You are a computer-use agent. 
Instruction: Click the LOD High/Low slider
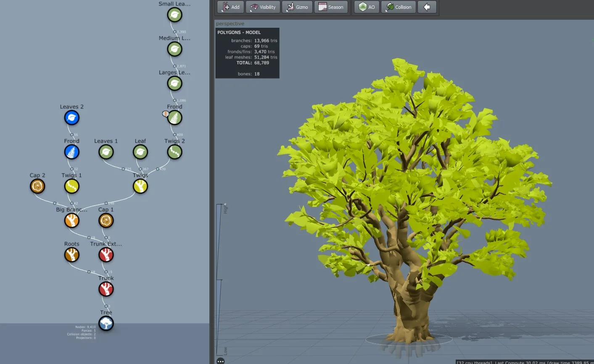(221, 280)
